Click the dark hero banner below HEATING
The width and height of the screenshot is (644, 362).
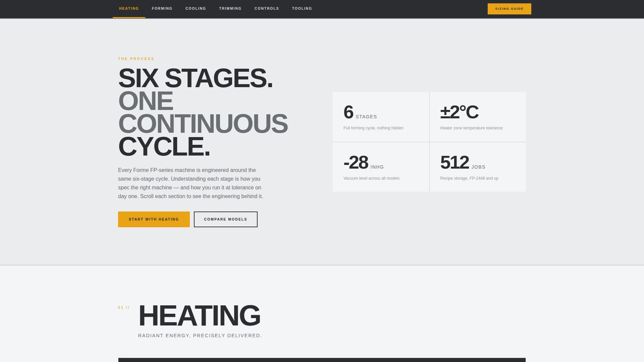[x=322, y=360]
